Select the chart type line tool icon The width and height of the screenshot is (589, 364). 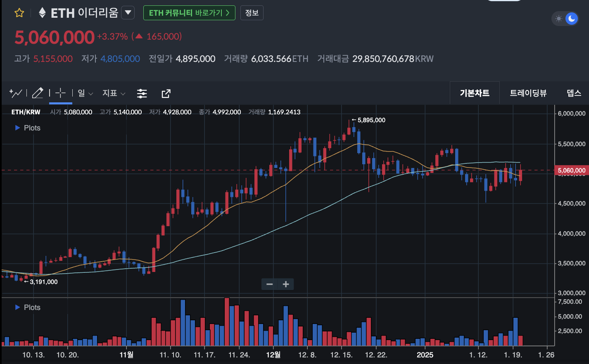point(16,93)
